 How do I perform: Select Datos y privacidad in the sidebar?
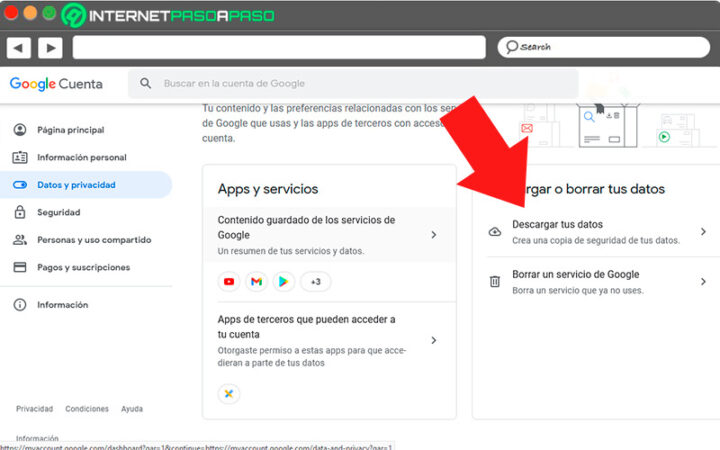(x=86, y=185)
